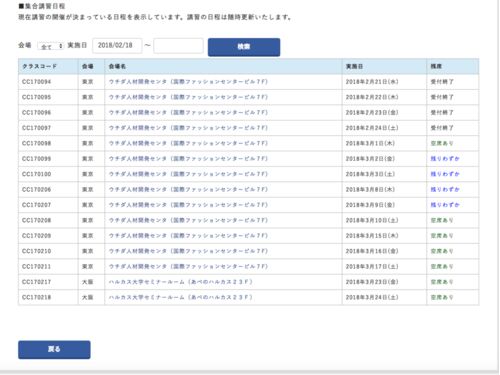500x375 pixels.
Task: Open venue link in row CC170208
Action: pyautogui.click(x=188, y=220)
